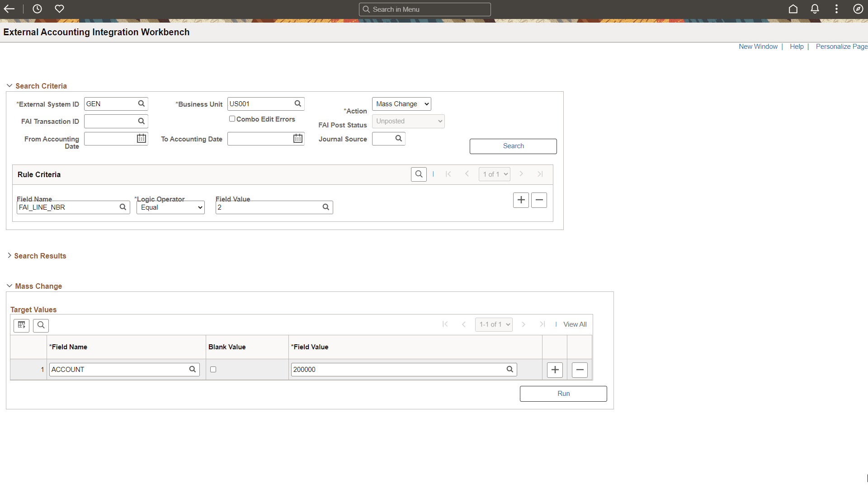
Task: Open the Journal Source lookup
Action: pyautogui.click(x=399, y=138)
